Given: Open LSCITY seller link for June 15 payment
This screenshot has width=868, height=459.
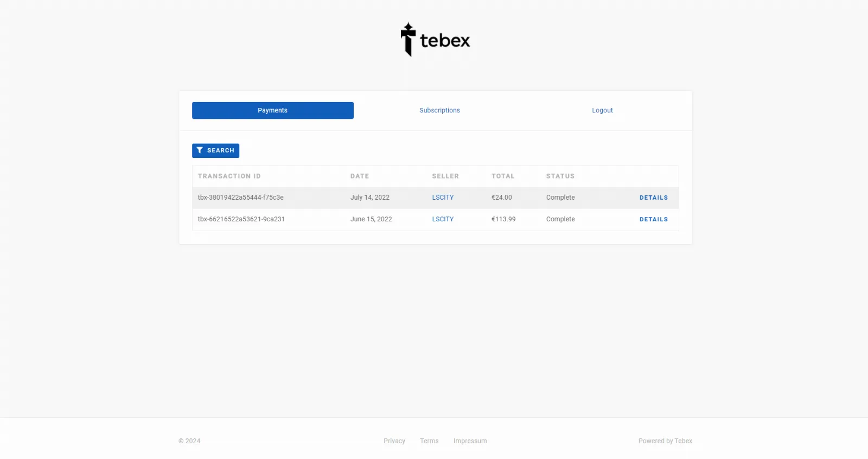Looking at the screenshot, I should point(443,219).
